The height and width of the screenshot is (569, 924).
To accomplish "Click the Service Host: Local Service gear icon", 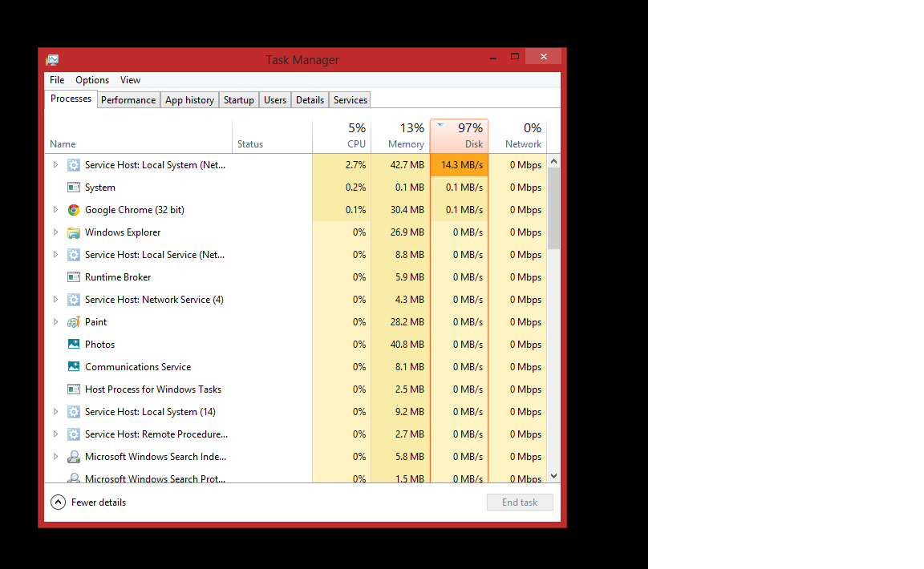I will point(74,255).
